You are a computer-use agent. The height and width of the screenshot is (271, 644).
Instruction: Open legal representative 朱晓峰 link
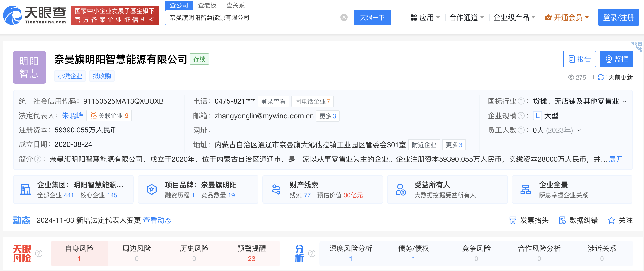(73, 116)
